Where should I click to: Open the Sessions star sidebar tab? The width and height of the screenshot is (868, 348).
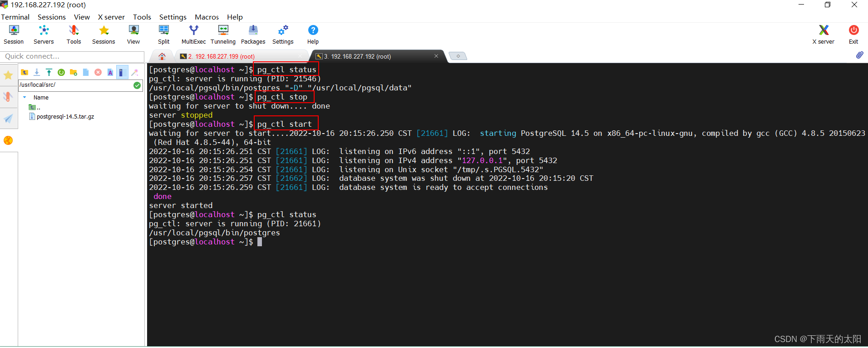click(8, 75)
